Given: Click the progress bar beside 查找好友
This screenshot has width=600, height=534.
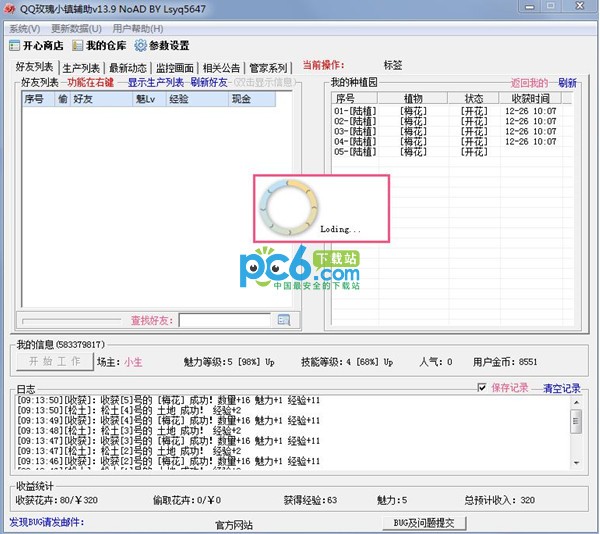Looking at the screenshot, I should 72,321.
